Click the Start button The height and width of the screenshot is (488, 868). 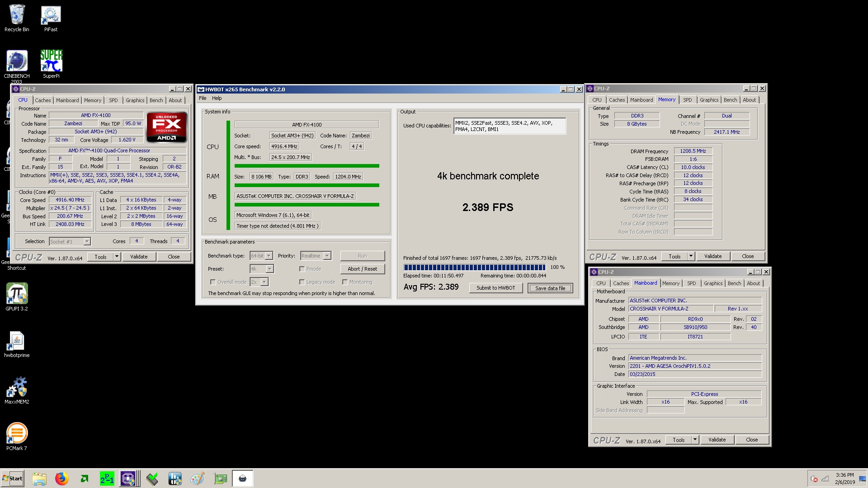(13, 479)
